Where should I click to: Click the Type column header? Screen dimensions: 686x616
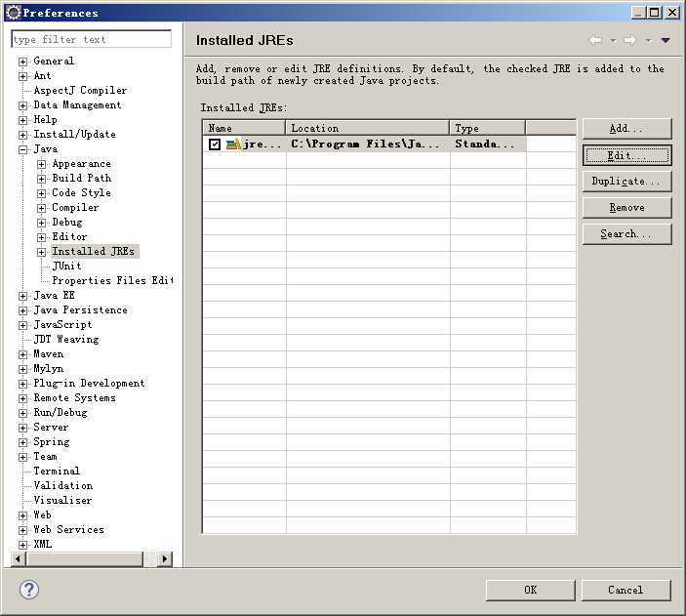[x=487, y=128]
